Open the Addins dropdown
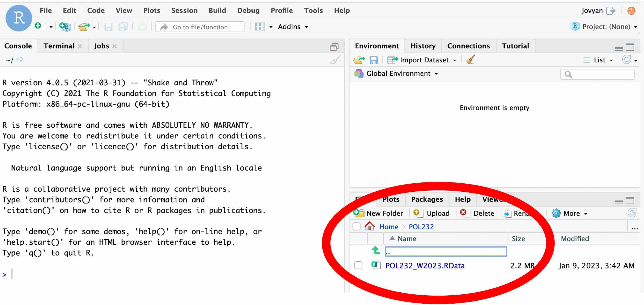644x305 pixels. point(293,27)
